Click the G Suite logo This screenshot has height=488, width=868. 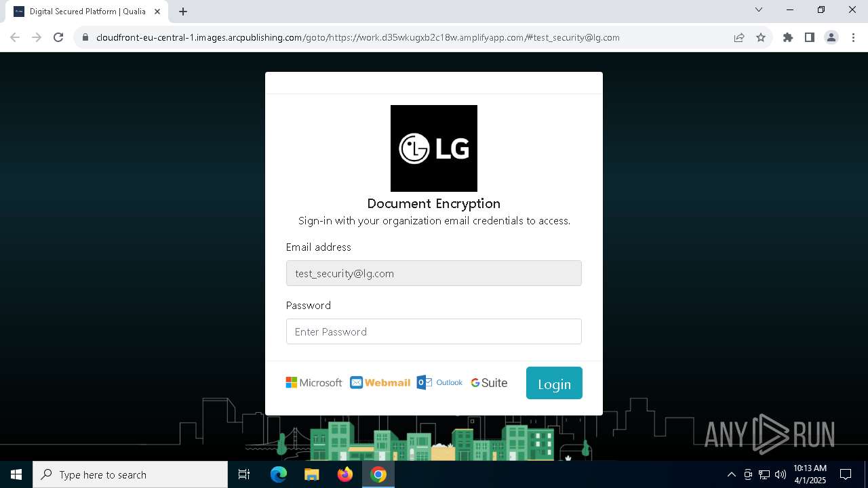pyautogui.click(x=489, y=383)
